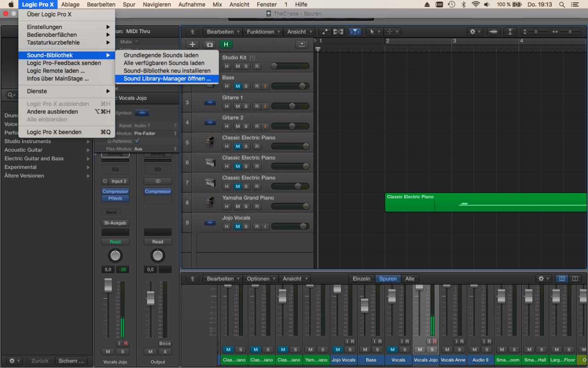Click the Read automation button on Vocals Jojo
The image size is (588, 368).
[115, 241]
